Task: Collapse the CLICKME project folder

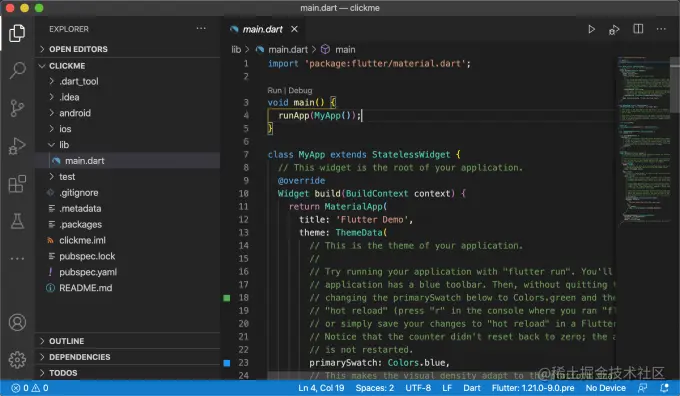Action: 128,66
